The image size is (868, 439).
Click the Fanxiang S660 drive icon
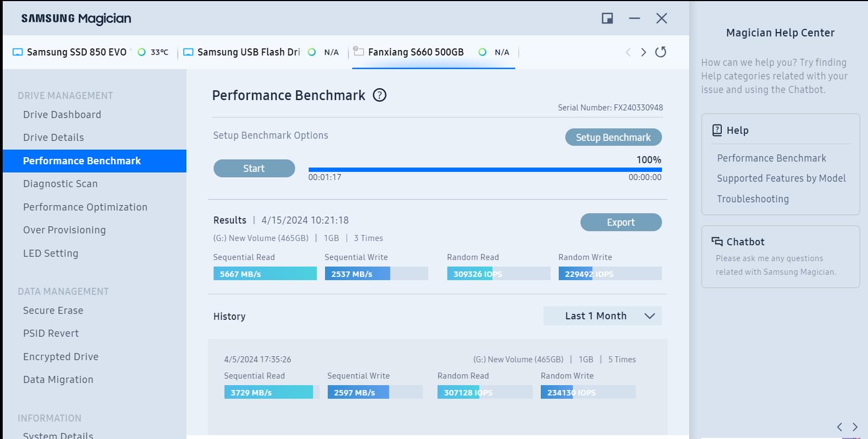click(x=358, y=51)
